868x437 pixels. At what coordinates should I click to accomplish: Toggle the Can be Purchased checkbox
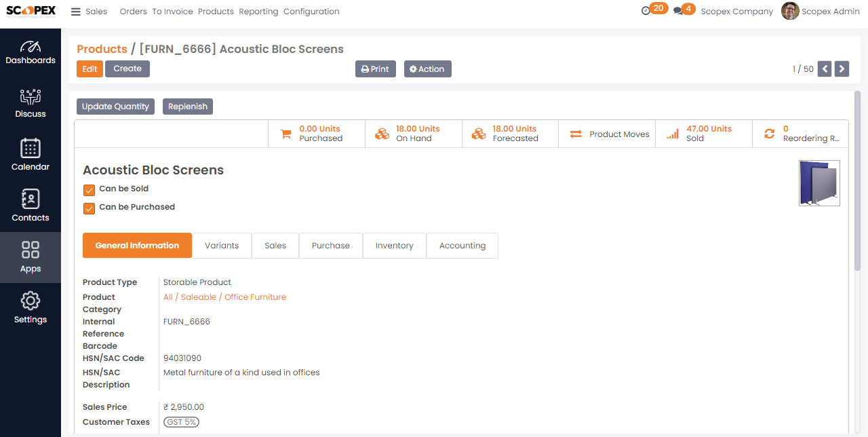tap(89, 208)
